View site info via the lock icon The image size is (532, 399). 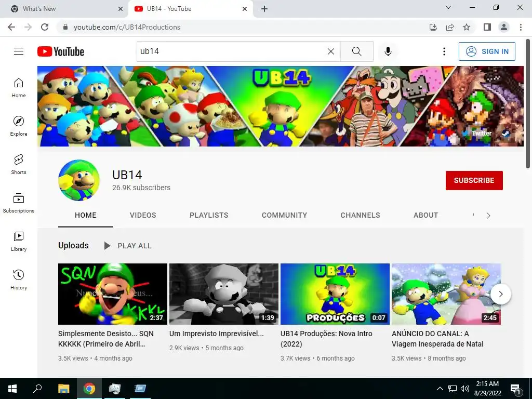click(65, 27)
